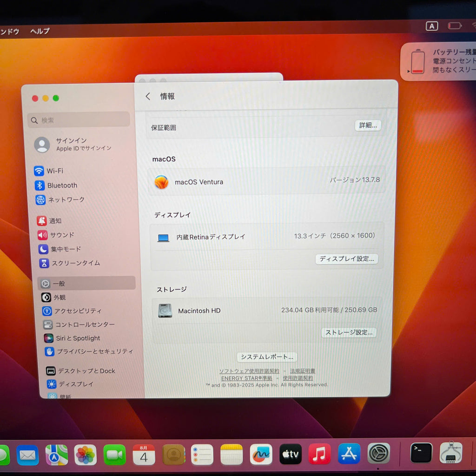Launch Terminal from the Dock
This screenshot has height=476, width=476.
[421, 453]
